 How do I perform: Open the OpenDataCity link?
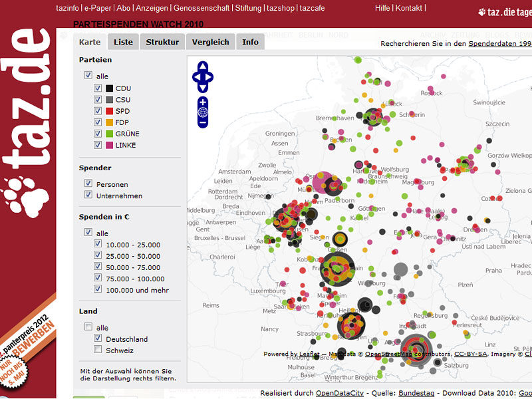(340, 393)
